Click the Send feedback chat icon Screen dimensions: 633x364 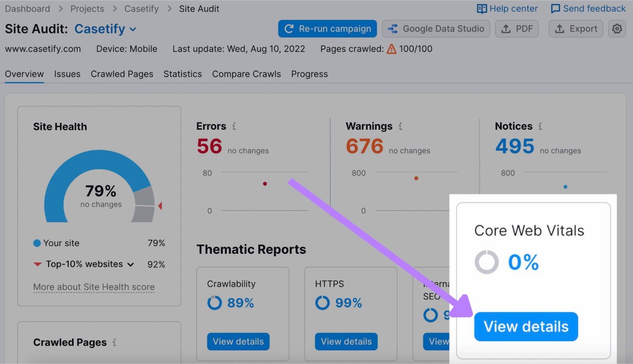click(555, 9)
